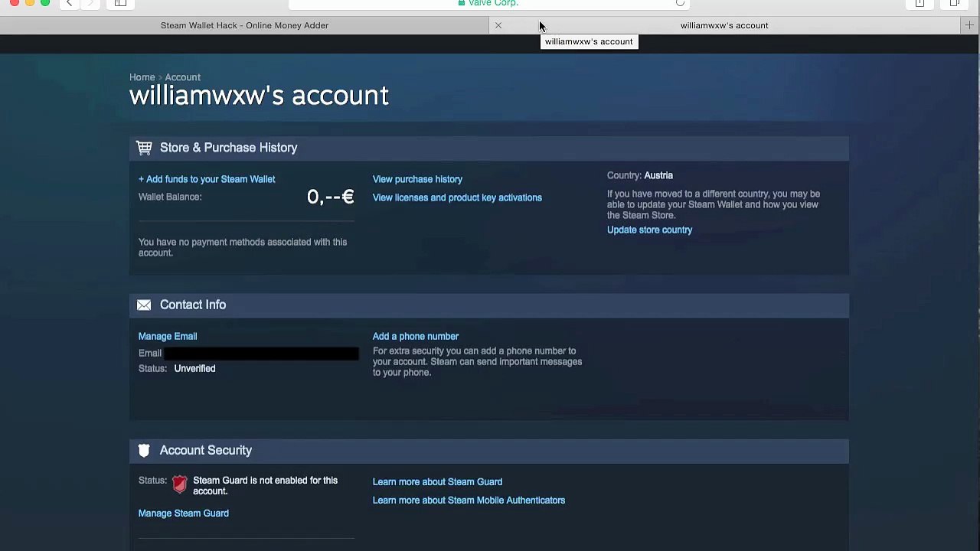Go to Home in the breadcrumb
The width and height of the screenshot is (980, 551).
click(x=142, y=77)
